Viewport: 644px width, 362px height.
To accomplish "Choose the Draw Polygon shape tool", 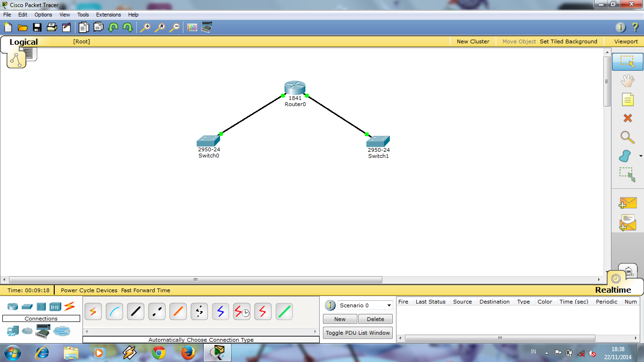I will coord(625,156).
